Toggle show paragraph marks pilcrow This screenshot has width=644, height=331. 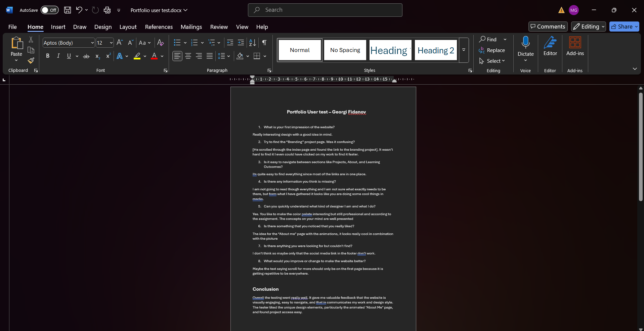click(x=264, y=43)
